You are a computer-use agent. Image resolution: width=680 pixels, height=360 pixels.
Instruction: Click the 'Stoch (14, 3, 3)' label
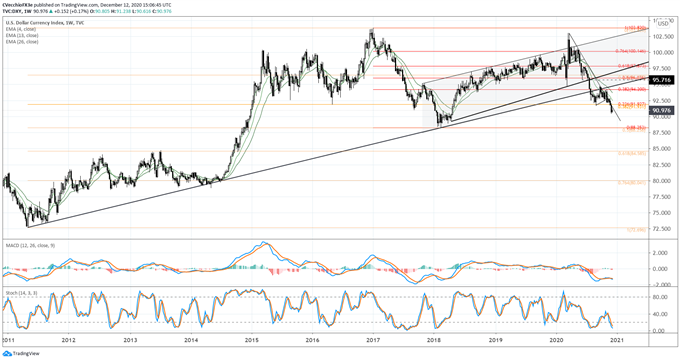pyautogui.click(x=21, y=293)
